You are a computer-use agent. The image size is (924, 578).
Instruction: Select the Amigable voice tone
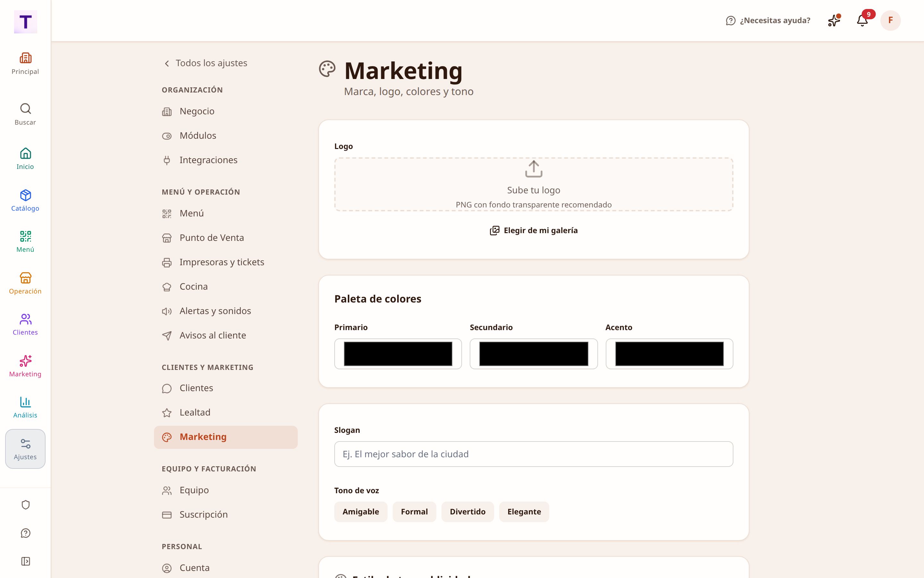pos(360,512)
